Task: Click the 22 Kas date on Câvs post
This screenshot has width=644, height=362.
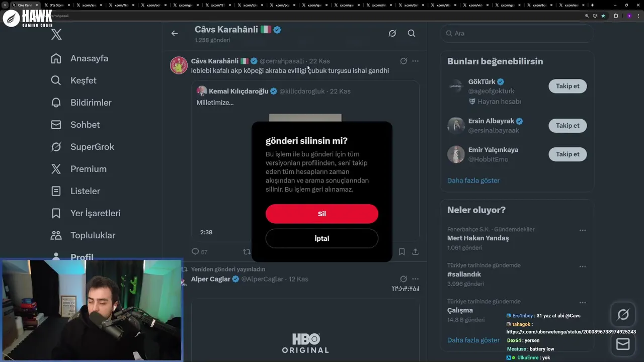Action: 319,61
